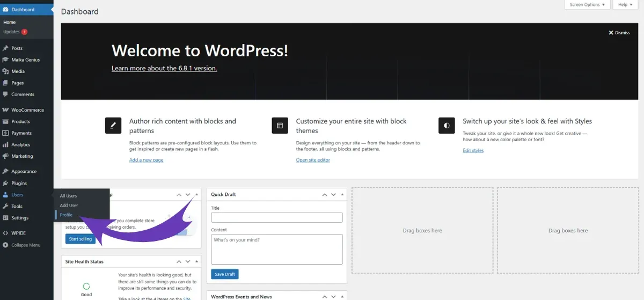Screen dimensions: 644x300
Task: Click the Maika Genius icon
Action: pos(5,60)
